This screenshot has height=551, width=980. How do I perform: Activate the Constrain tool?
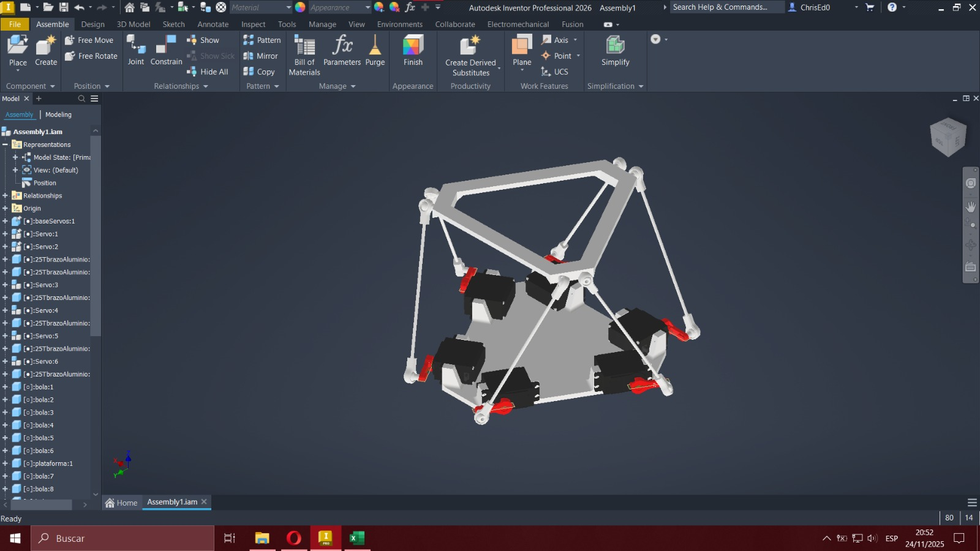pyautogui.click(x=166, y=45)
